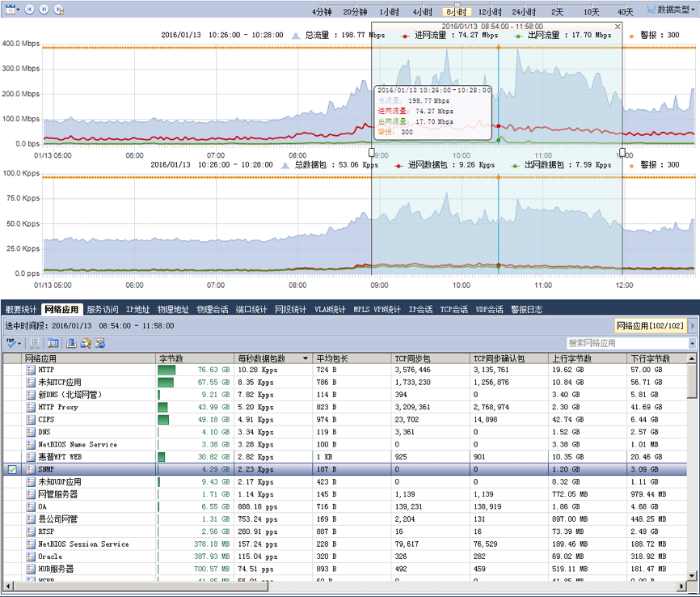
Task: Click the time range slider handle at 8小时
Action: pos(457,6)
